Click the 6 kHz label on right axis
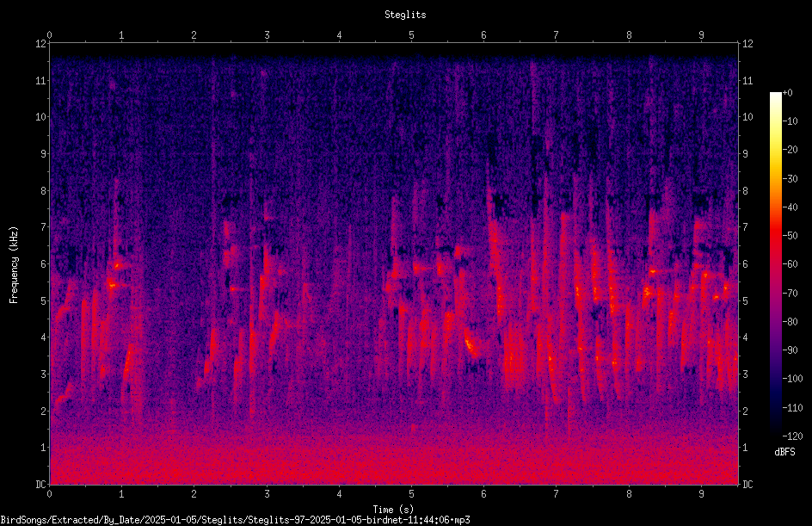The height and width of the screenshot is (526, 812). pyautogui.click(x=746, y=264)
